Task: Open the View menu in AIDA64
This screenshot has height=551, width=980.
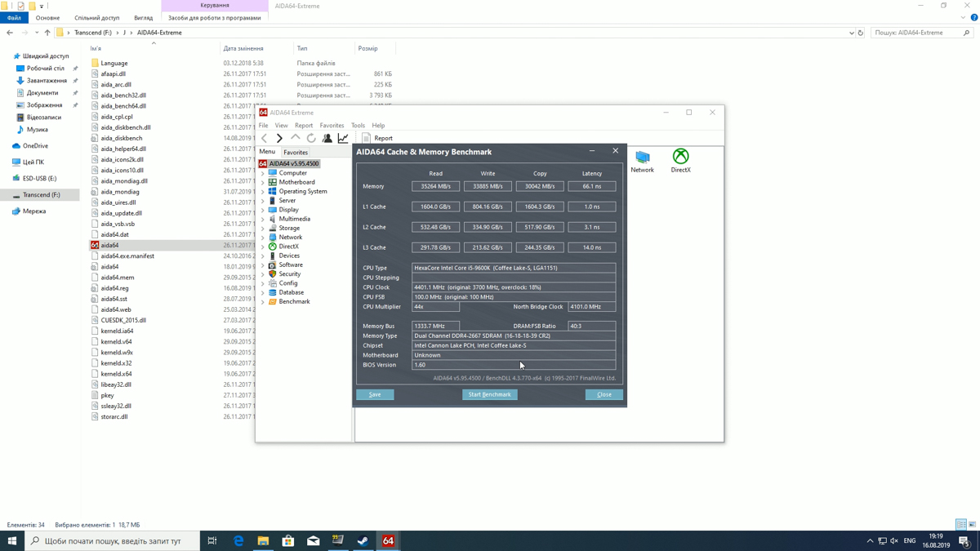Action: coord(281,126)
